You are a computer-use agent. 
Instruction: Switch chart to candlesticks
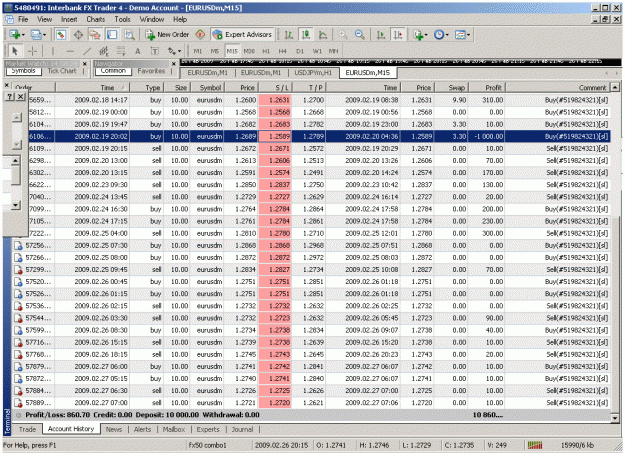[306, 35]
